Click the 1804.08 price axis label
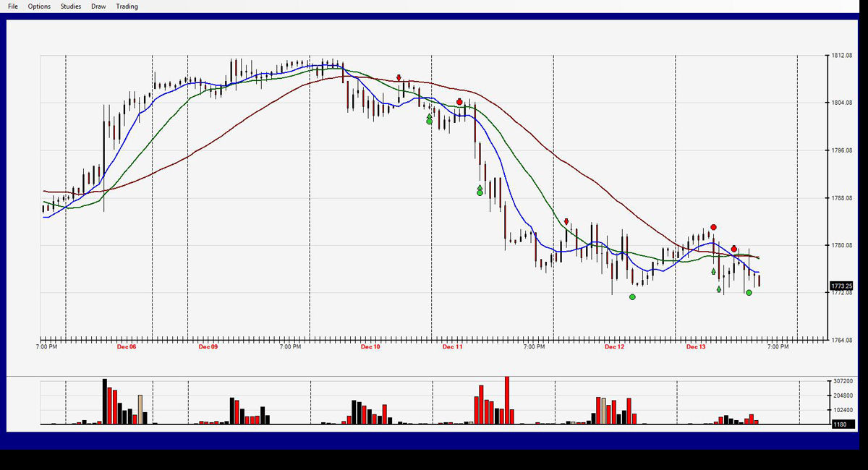 click(x=843, y=103)
